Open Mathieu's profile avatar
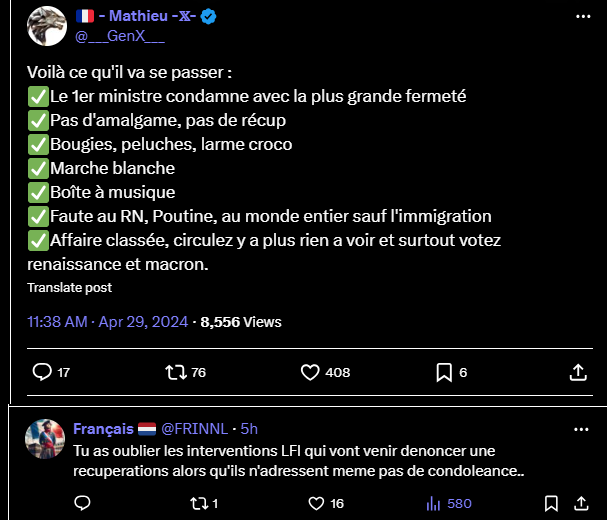The height and width of the screenshot is (520, 607). pyautogui.click(x=47, y=26)
